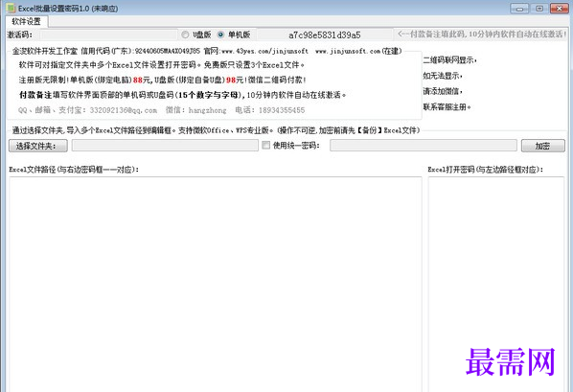Click the 激活码 input field

pos(108,35)
